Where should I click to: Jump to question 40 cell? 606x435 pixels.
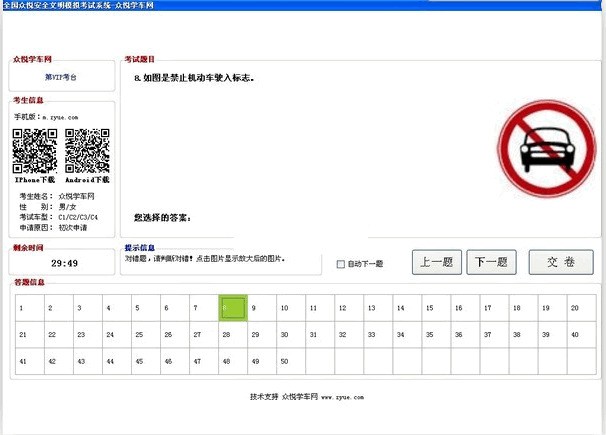[582, 335]
